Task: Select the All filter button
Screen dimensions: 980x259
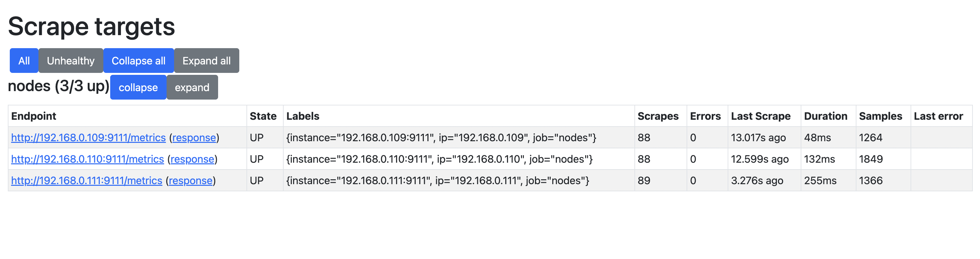Action: (24, 61)
